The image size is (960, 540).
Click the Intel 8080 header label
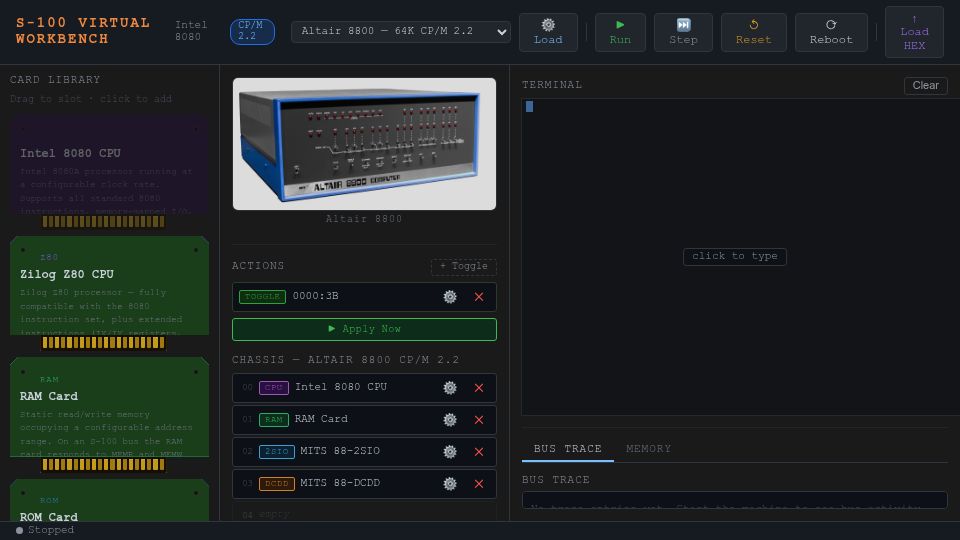[191, 31]
